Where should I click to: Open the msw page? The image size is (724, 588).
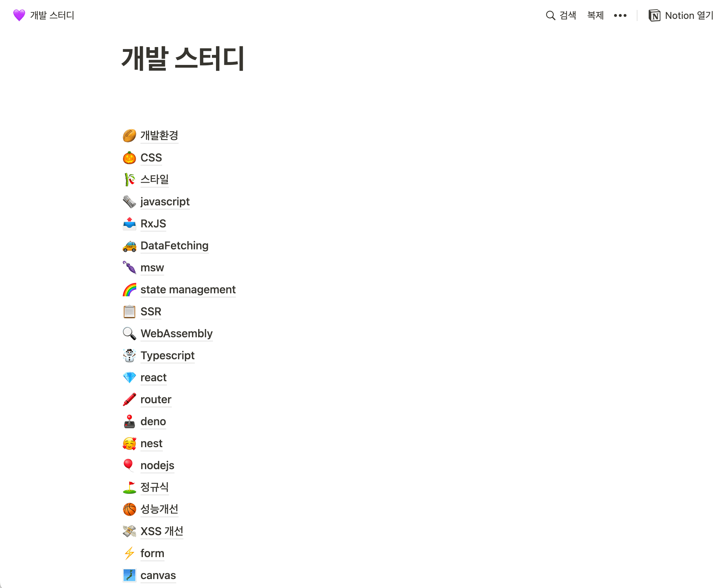(x=152, y=268)
